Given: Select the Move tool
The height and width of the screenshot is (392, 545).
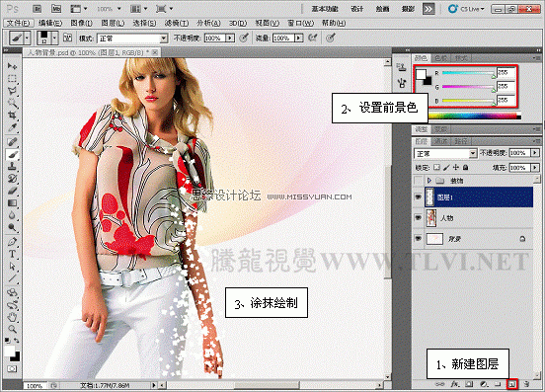Looking at the screenshot, I should point(12,66).
